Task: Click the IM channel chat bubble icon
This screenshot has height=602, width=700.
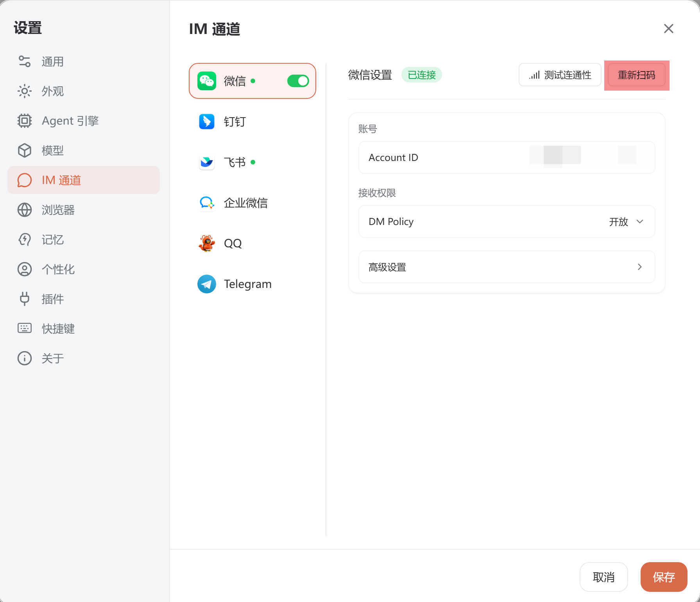Action: pos(25,180)
